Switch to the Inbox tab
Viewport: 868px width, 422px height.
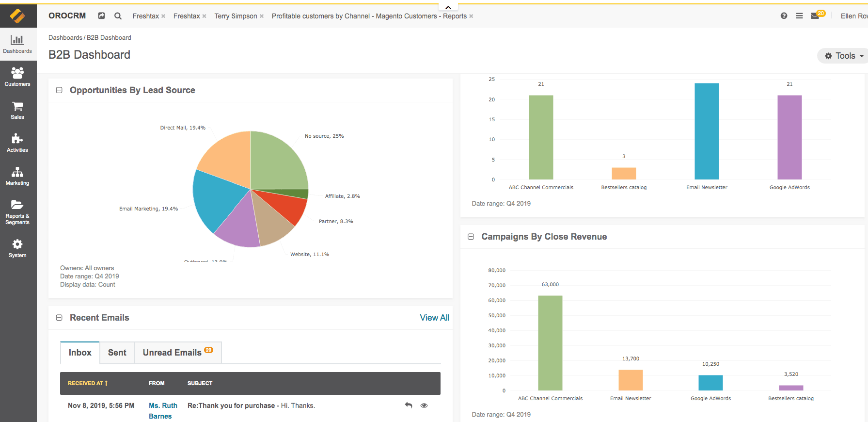tap(80, 353)
